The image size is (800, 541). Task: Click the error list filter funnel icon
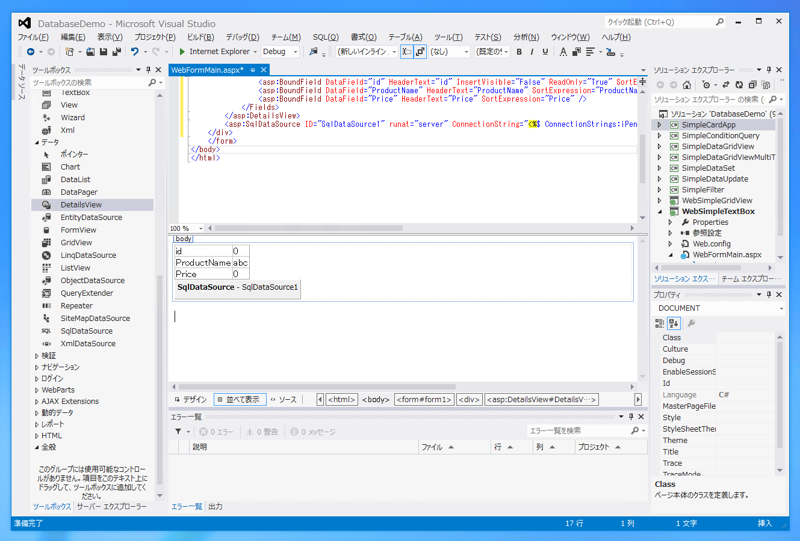pos(178,432)
